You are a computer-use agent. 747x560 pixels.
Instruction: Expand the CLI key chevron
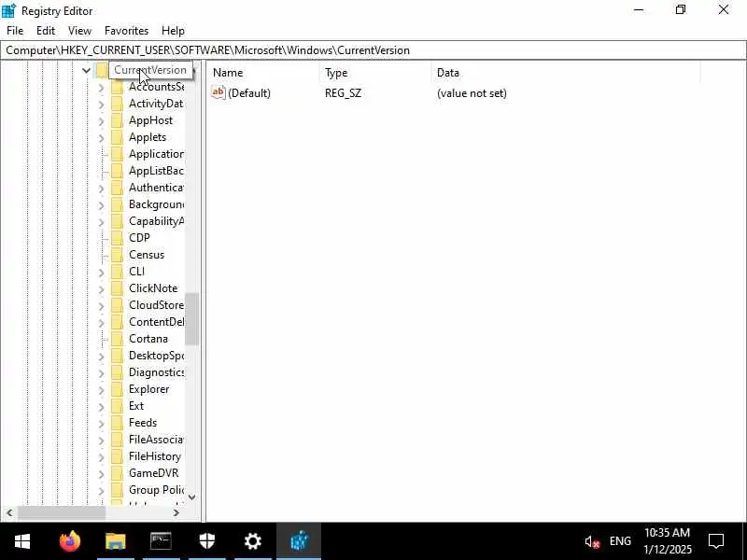click(x=101, y=273)
